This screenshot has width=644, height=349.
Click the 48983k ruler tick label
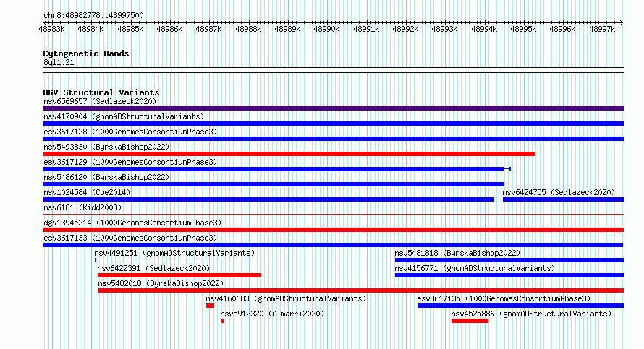click(x=51, y=29)
